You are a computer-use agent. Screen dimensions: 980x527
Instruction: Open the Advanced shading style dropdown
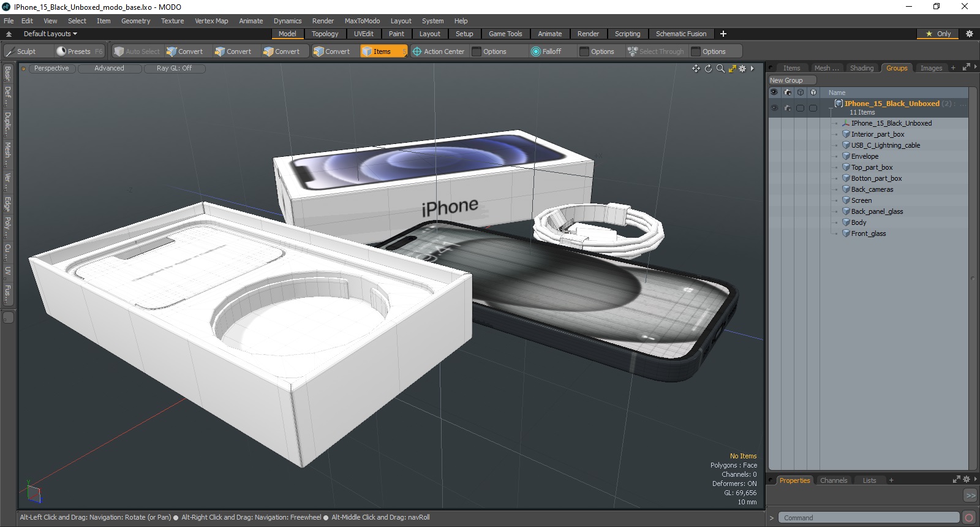tap(109, 69)
